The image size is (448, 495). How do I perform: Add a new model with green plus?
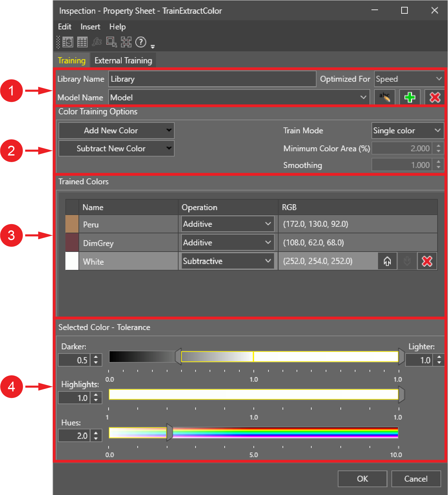coord(410,97)
